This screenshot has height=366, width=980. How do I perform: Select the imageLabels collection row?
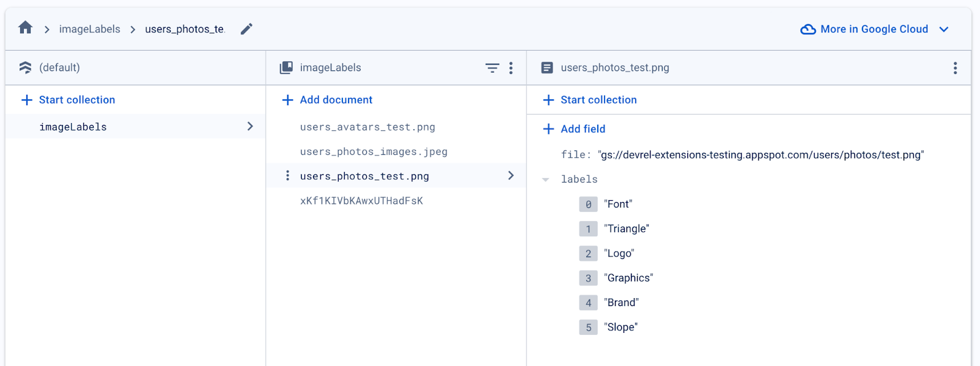[x=135, y=126]
